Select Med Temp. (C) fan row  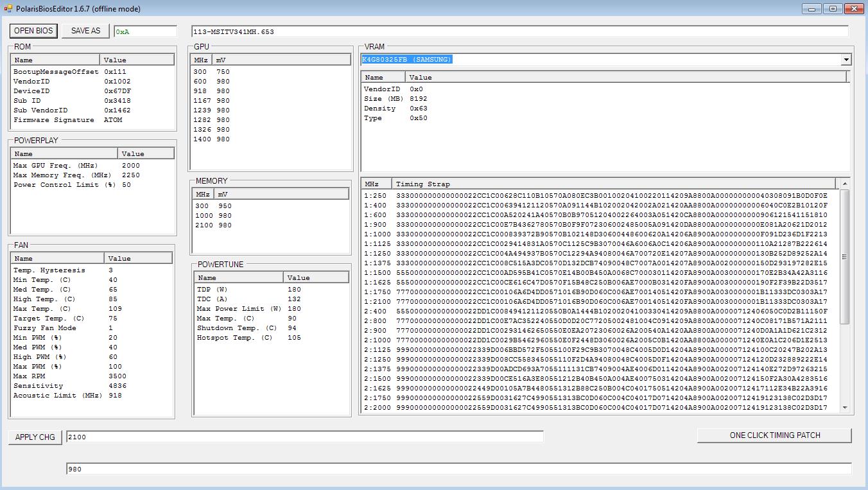tap(92, 290)
